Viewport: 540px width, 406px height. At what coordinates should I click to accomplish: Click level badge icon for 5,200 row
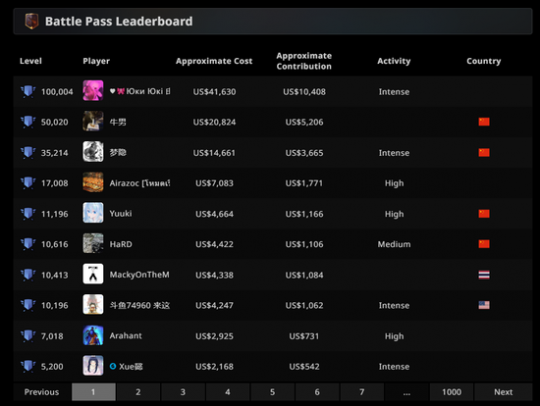(28, 366)
